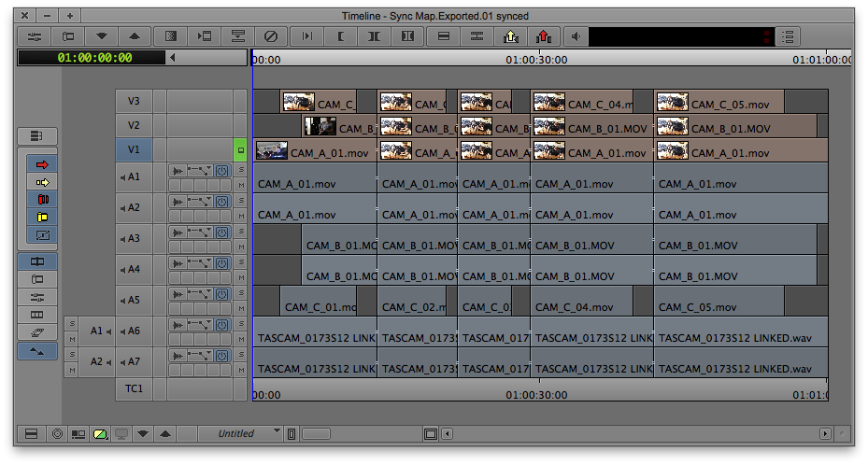Select the CAM_C_05.mov clip on V3
This screenshot has width=868, height=465.
pyautogui.click(x=719, y=102)
